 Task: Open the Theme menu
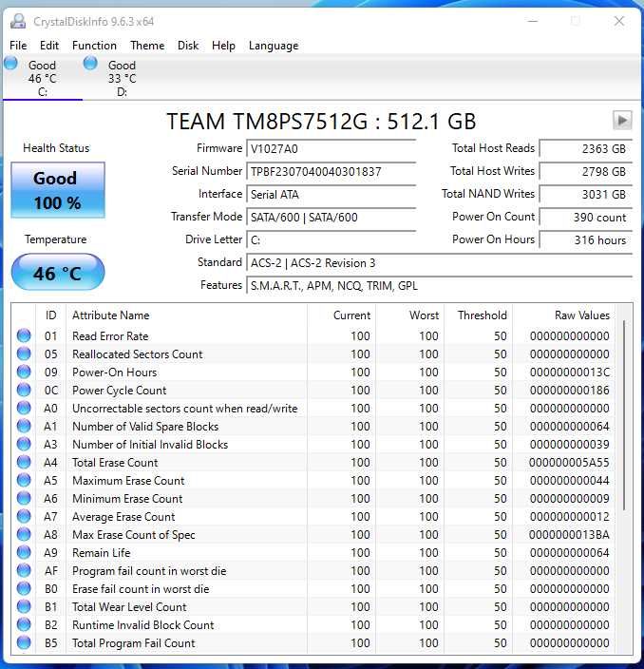147,46
